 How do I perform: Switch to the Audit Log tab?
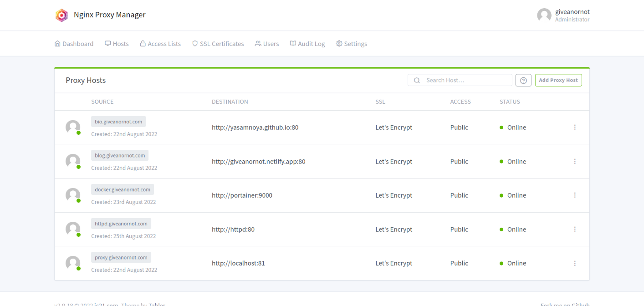coord(307,43)
